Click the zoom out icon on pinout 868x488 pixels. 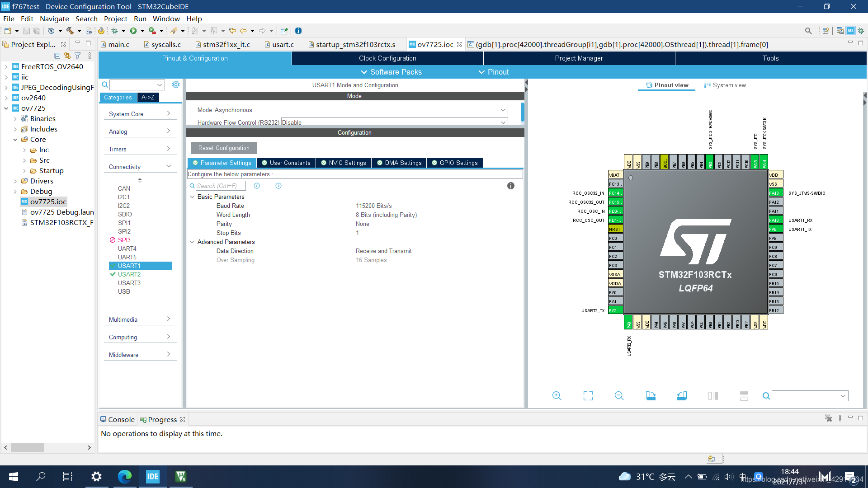pos(619,396)
